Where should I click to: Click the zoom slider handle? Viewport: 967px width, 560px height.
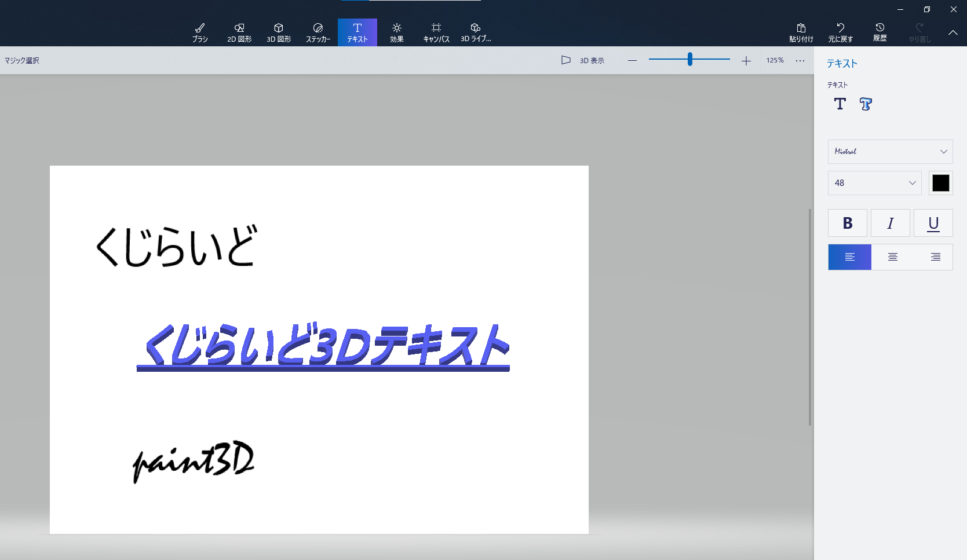pos(690,59)
